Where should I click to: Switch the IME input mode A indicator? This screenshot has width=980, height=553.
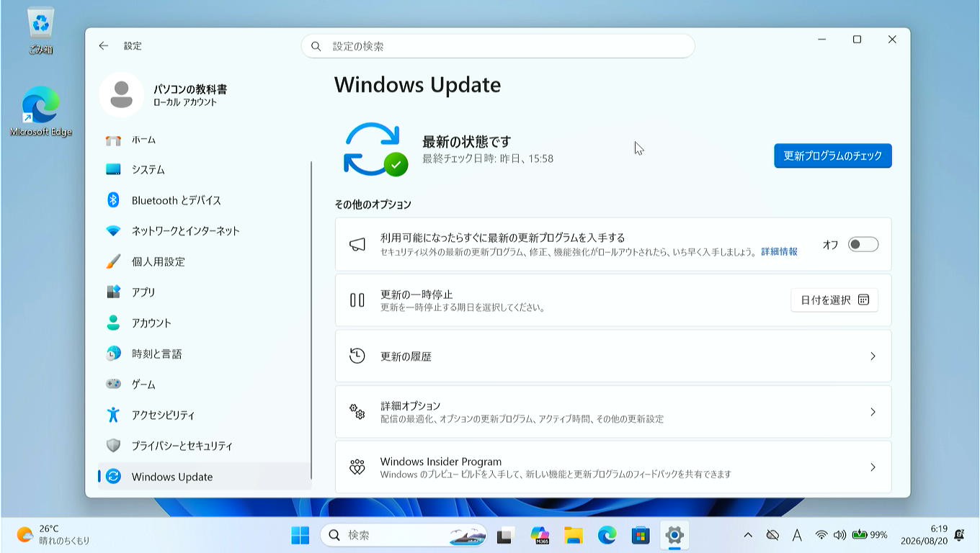(797, 535)
